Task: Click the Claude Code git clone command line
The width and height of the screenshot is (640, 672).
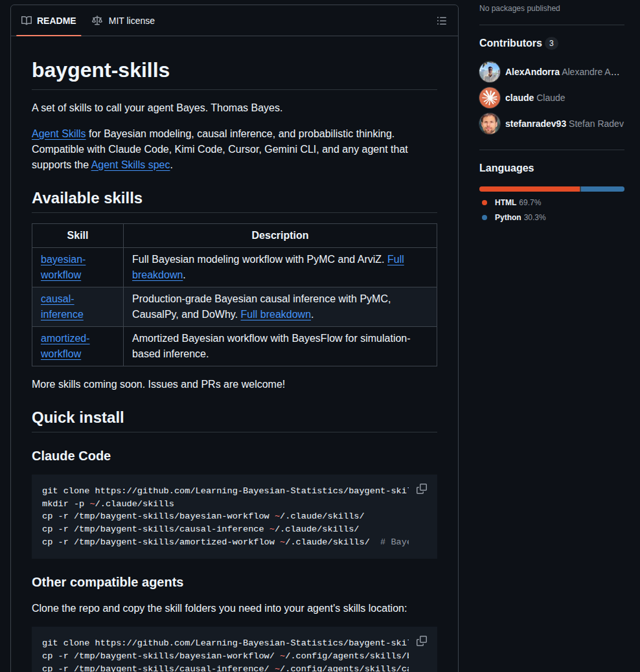Action: coord(225,491)
